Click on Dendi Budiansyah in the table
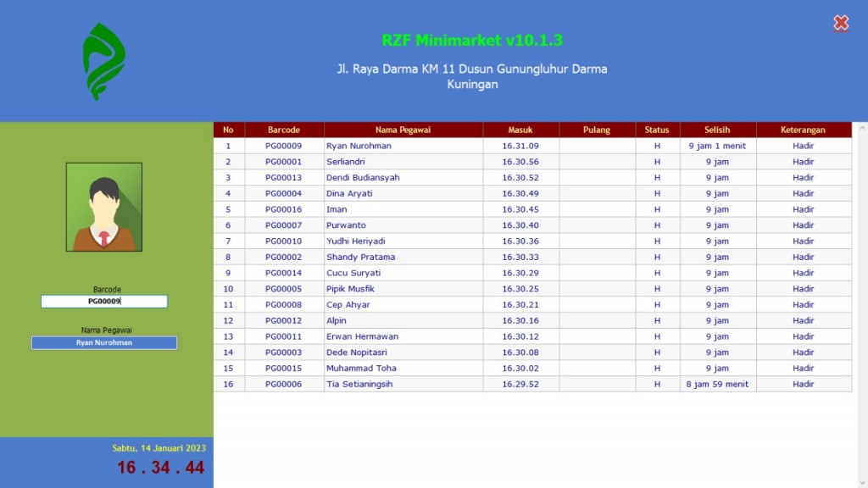The image size is (868, 488). click(363, 178)
